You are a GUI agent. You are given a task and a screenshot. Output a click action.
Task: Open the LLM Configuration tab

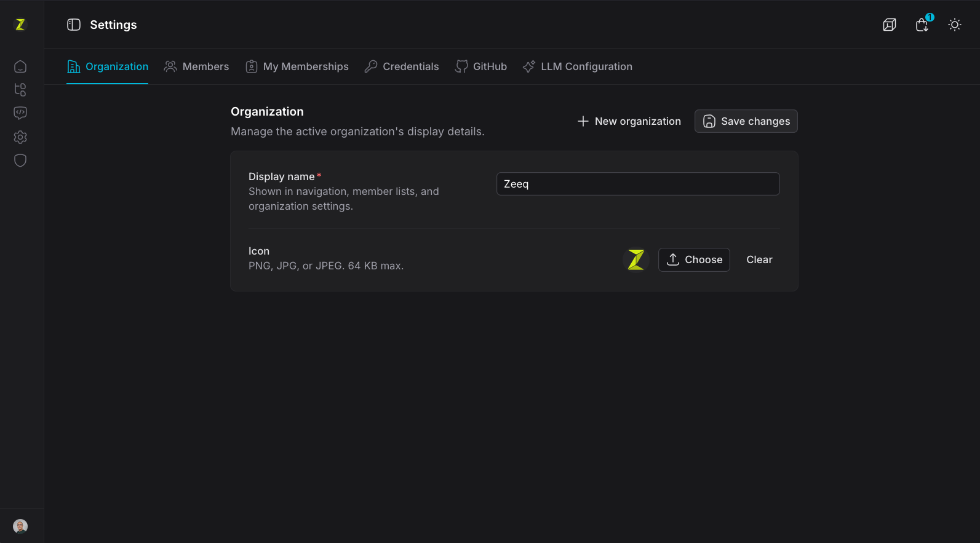point(577,66)
